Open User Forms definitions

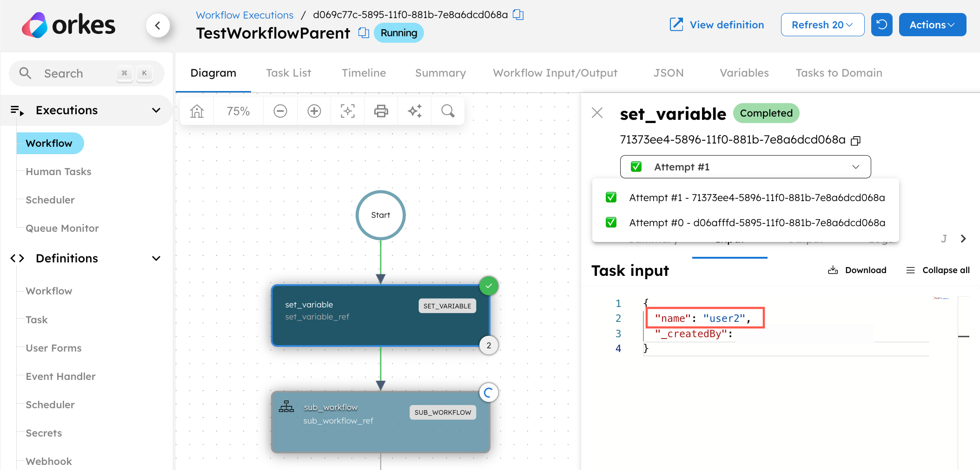[x=54, y=348]
